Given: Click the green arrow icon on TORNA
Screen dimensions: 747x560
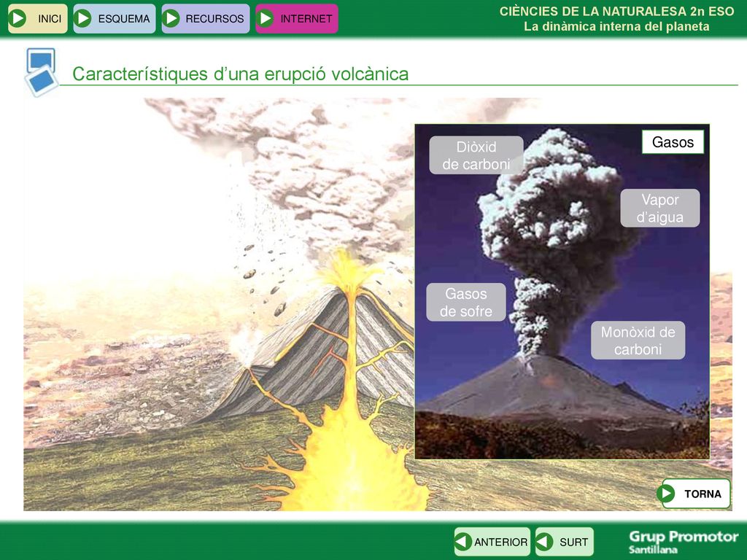Looking at the screenshot, I should click(x=667, y=494).
